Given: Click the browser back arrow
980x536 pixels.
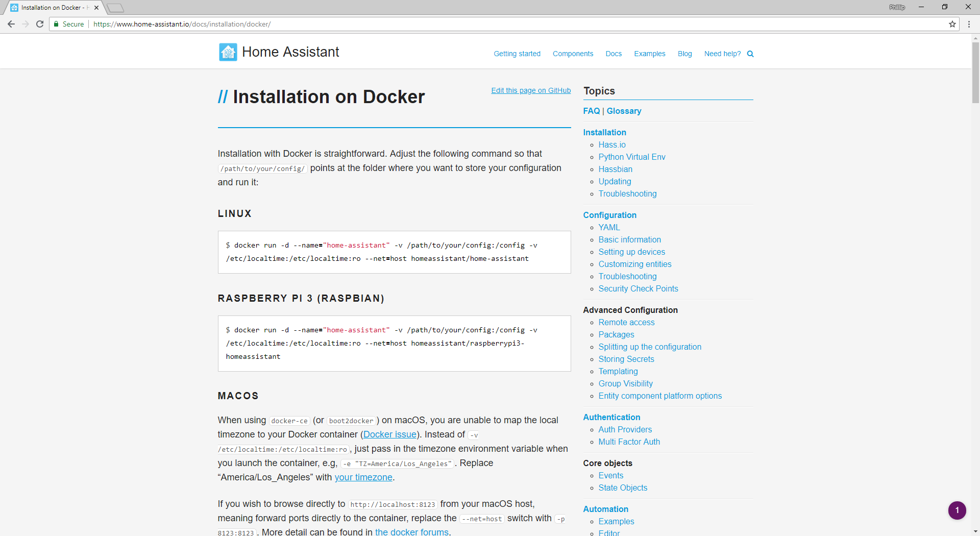Looking at the screenshot, I should click(11, 24).
